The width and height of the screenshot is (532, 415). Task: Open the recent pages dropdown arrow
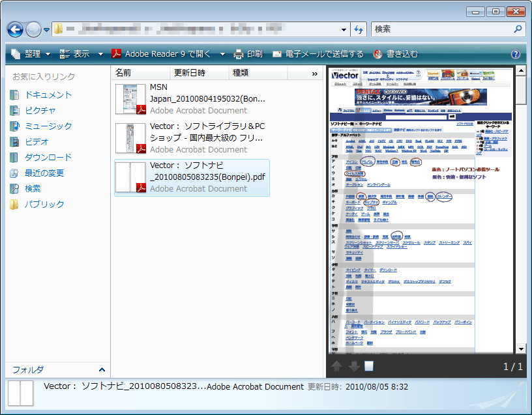pyautogui.click(x=46, y=30)
